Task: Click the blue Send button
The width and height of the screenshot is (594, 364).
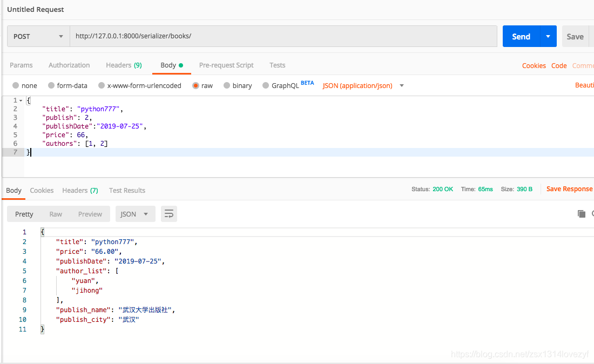Action: pos(521,36)
